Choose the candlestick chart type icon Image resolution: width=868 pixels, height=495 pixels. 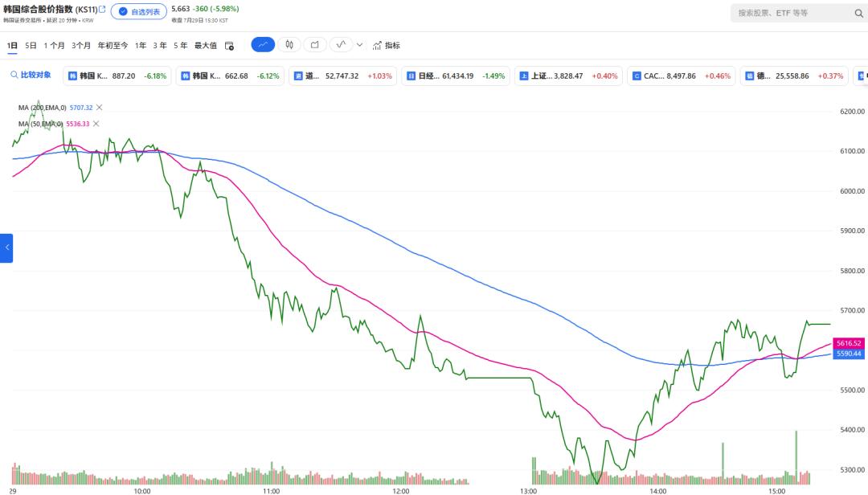point(289,45)
